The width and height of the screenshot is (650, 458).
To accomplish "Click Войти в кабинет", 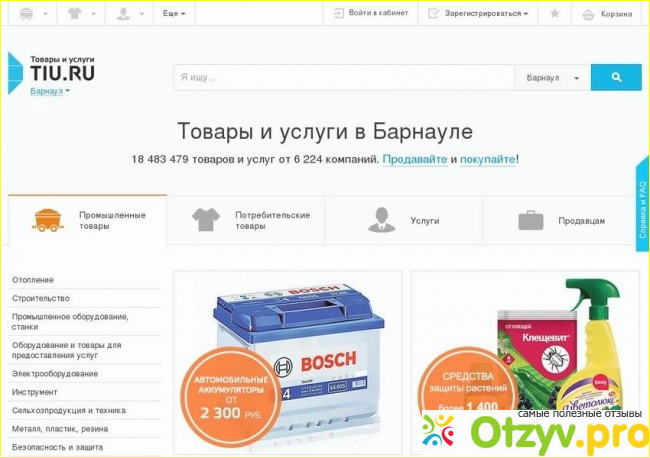I will (x=368, y=14).
